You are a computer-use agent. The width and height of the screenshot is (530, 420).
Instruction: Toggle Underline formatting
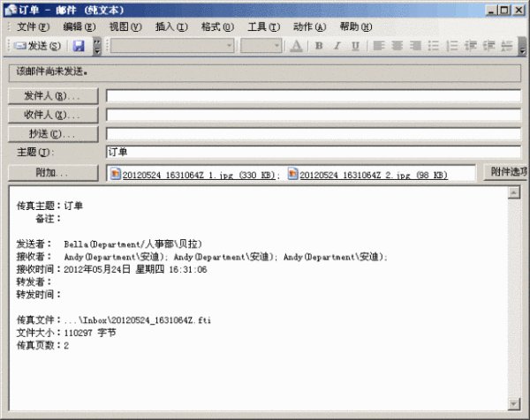(355, 46)
